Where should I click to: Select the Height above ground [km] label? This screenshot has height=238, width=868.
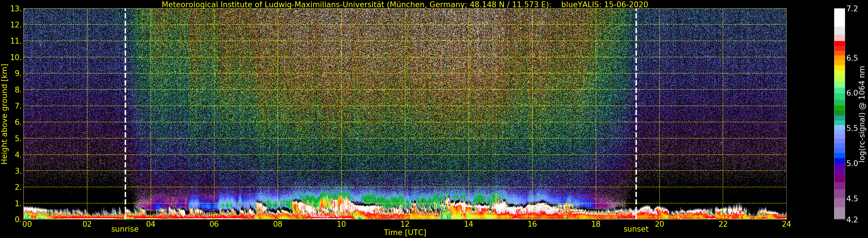[4, 114]
